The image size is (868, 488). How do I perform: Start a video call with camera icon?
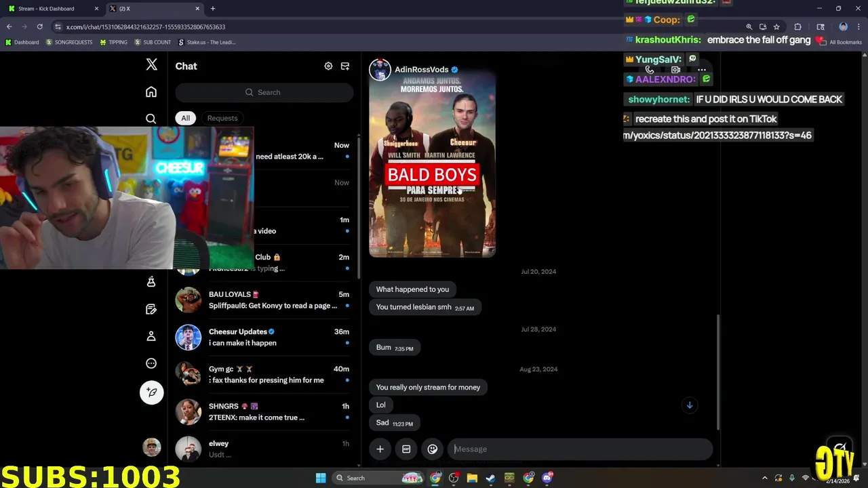675,69
